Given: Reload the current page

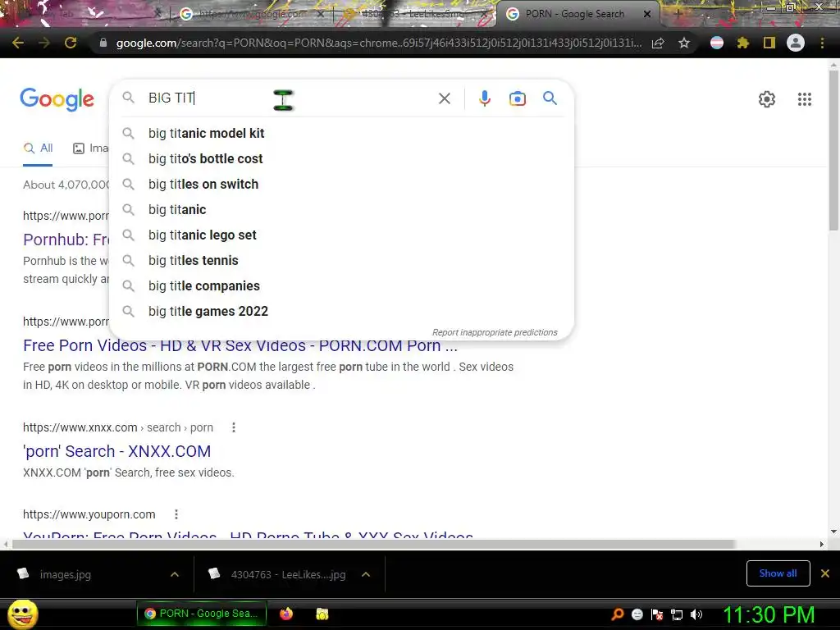Looking at the screenshot, I should click(71, 43).
